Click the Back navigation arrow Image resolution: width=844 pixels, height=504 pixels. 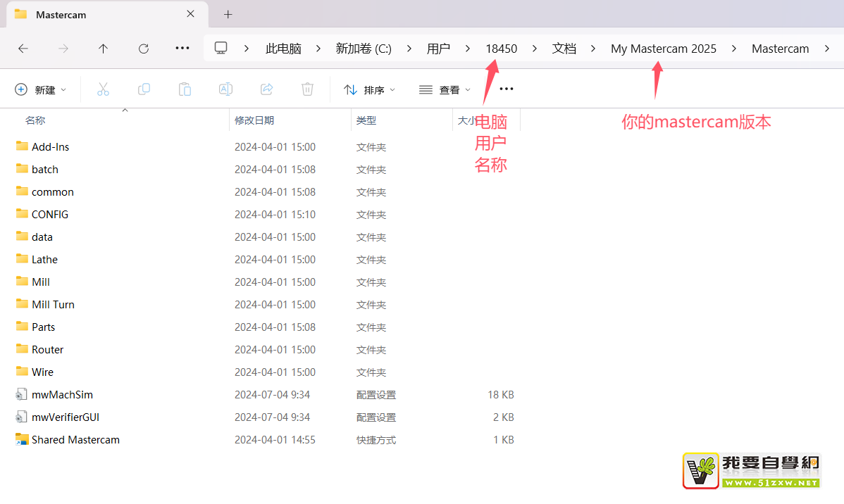point(23,49)
